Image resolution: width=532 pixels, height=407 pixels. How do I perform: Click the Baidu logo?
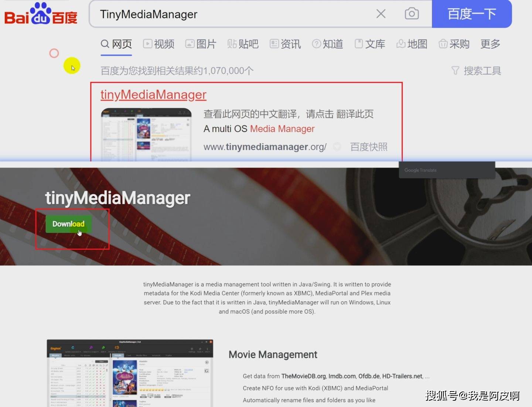click(41, 14)
